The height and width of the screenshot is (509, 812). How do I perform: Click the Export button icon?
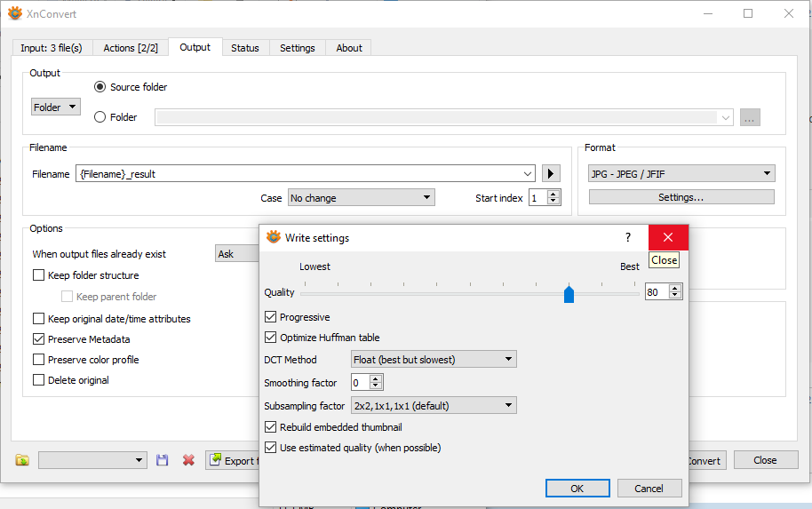click(215, 460)
